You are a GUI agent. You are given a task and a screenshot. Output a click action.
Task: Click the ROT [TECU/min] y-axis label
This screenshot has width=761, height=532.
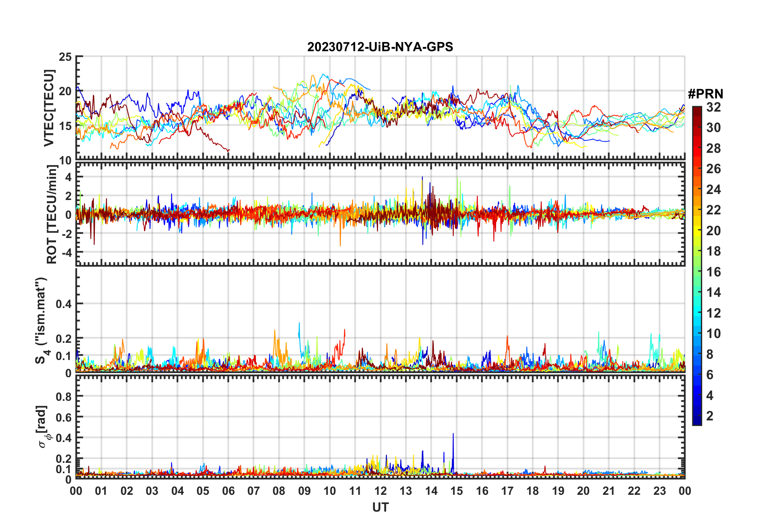pos(52,214)
